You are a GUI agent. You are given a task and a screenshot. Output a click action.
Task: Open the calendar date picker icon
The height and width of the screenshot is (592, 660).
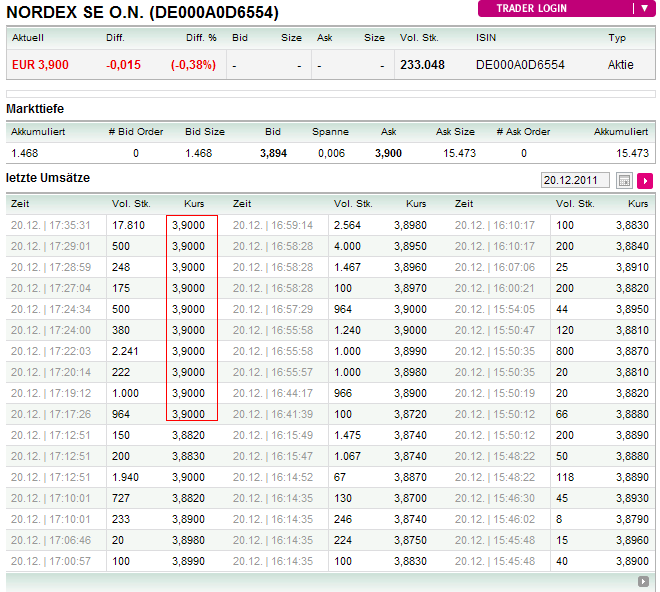pos(624,181)
